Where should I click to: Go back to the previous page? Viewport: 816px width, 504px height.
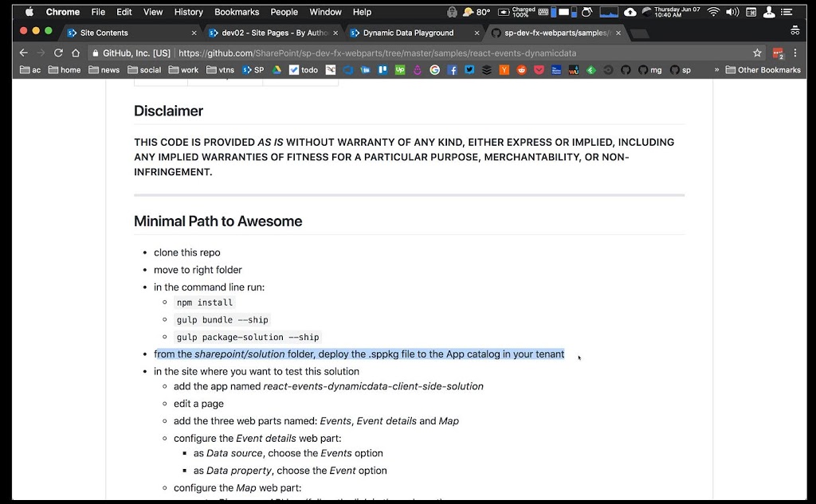23,53
